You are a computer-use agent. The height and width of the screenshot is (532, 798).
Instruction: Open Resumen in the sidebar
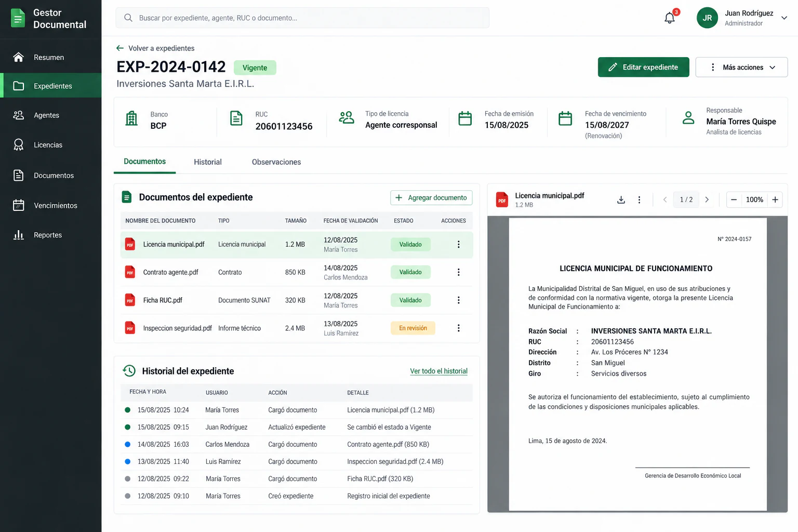[50, 57]
